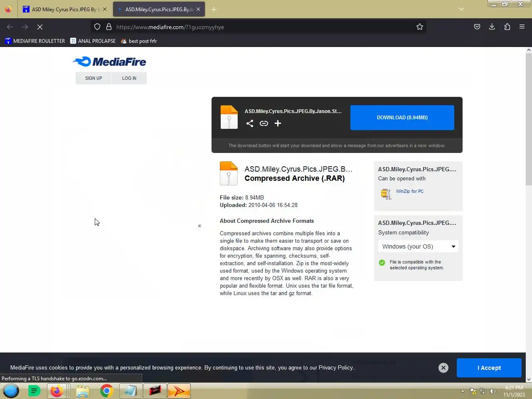
Task: Bookmark this page with the star icon
Action: [x=420, y=27]
